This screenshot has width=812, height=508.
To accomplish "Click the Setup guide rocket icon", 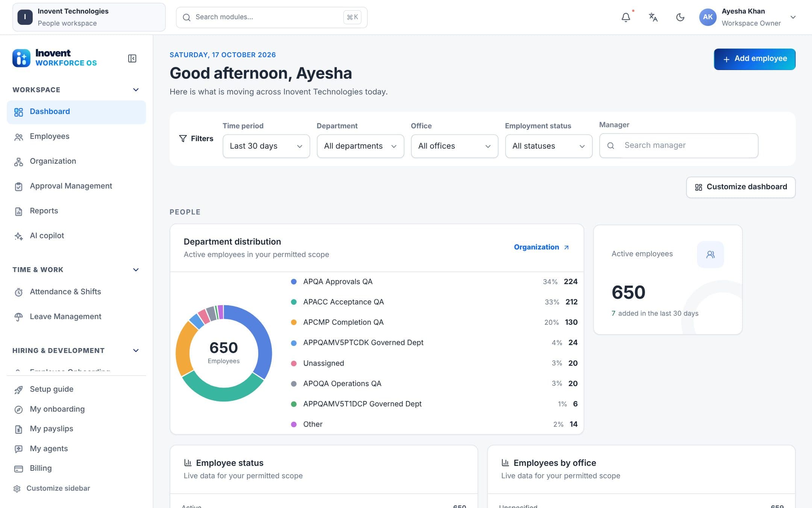I will (18, 389).
